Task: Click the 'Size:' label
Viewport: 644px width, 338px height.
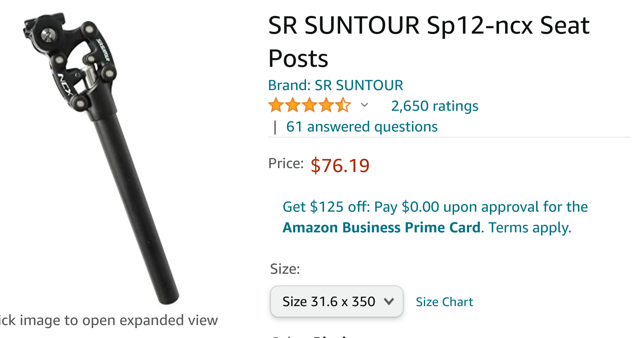Action: [284, 269]
